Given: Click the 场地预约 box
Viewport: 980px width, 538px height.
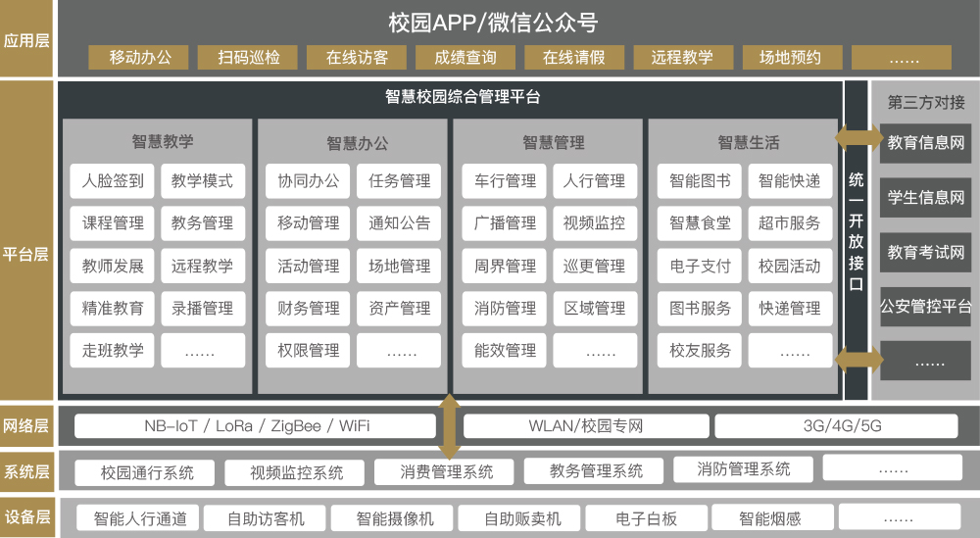Looking at the screenshot, I should point(791,58).
